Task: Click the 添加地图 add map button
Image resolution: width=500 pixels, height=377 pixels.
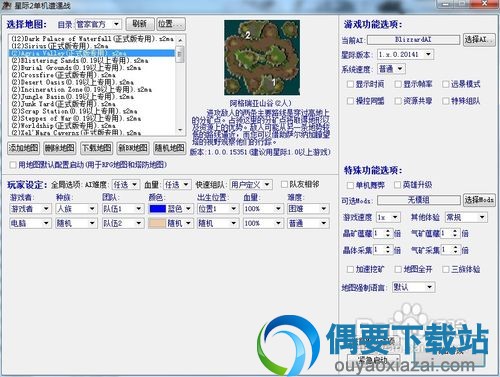Action: pyautogui.click(x=23, y=148)
